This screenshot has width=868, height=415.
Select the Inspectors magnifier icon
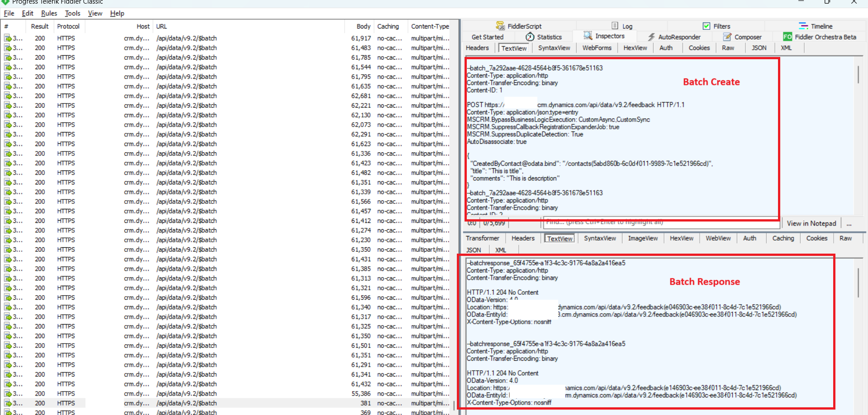coord(588,36)
